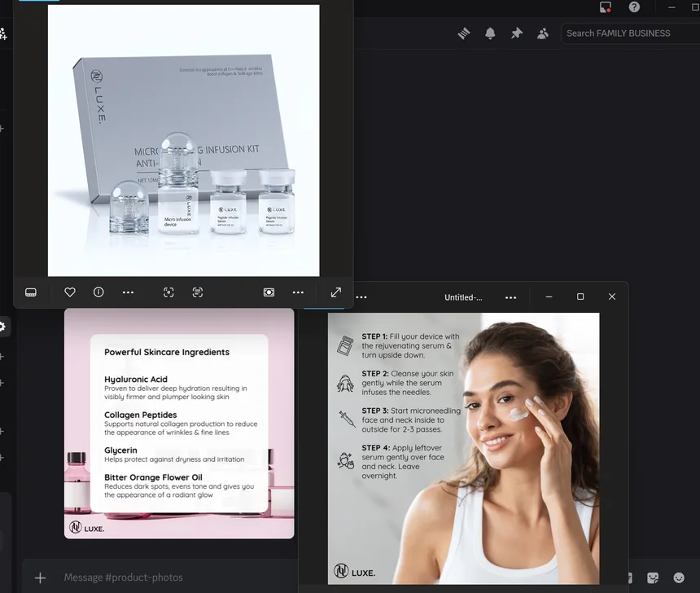Open the rightmost more-options menu on image toolbar
Image resolution: width=700 pixels, height=593 pixels.
pyautogui.click(x=298, y=292)
